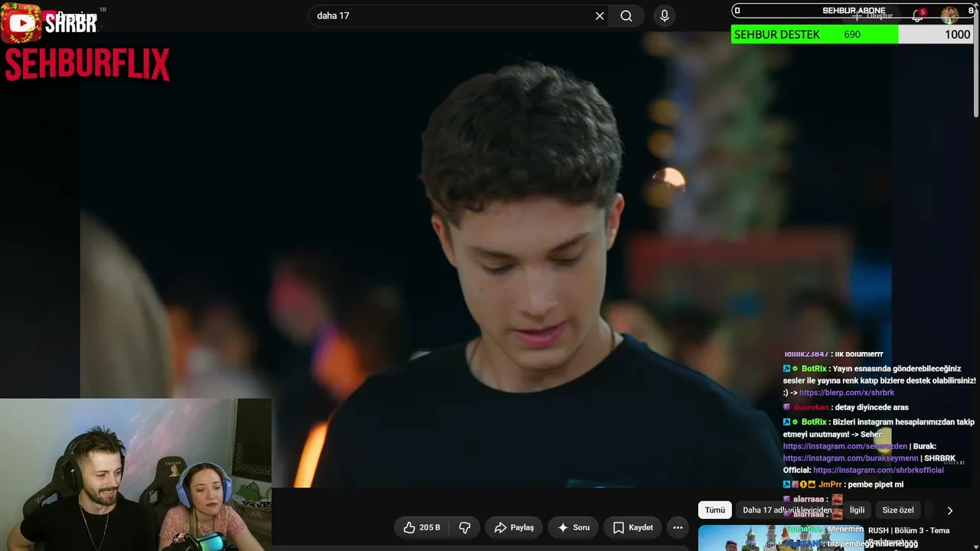
Task: Open the instagram.com/shrbrkofficial link
Action: (x=878, y=471)
